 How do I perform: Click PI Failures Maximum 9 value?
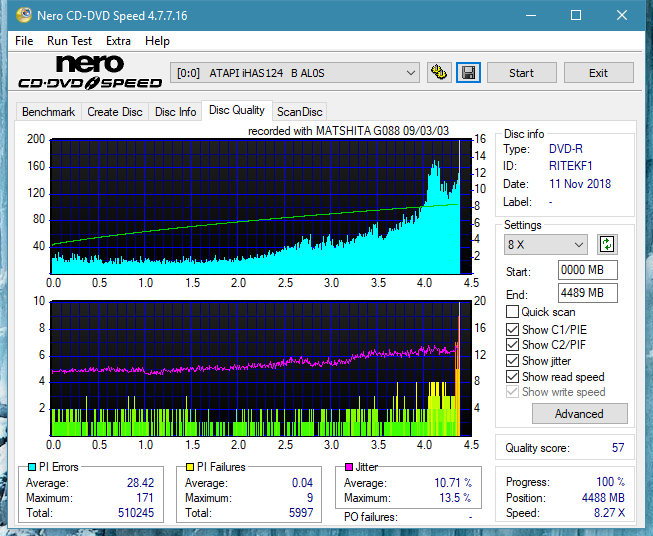310,498
